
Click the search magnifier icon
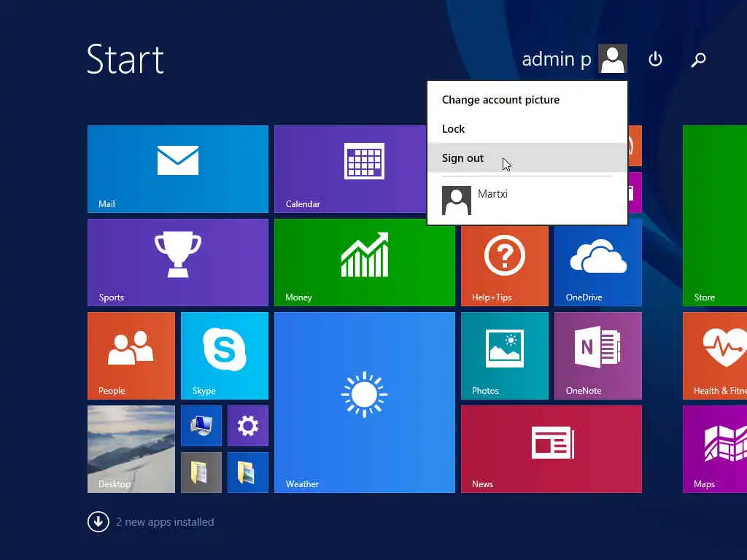(698, 59)
